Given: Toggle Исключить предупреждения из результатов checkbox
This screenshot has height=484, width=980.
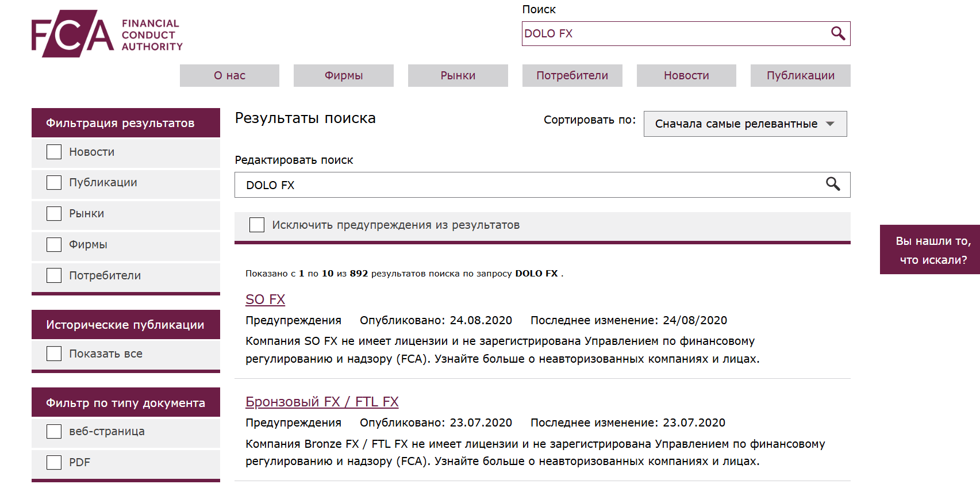Looking at the screenshot, I should coord(257,225).
